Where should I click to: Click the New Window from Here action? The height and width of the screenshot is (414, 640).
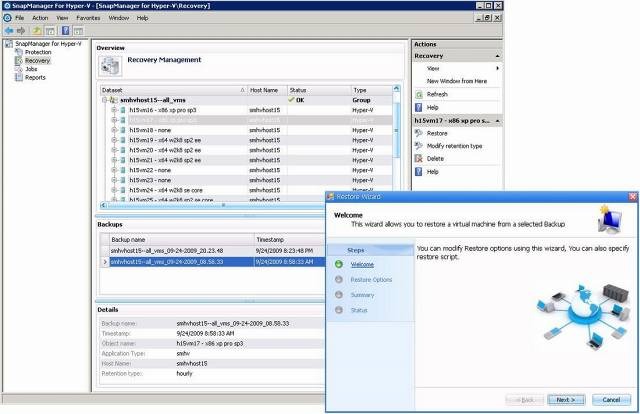coord(457,81)
